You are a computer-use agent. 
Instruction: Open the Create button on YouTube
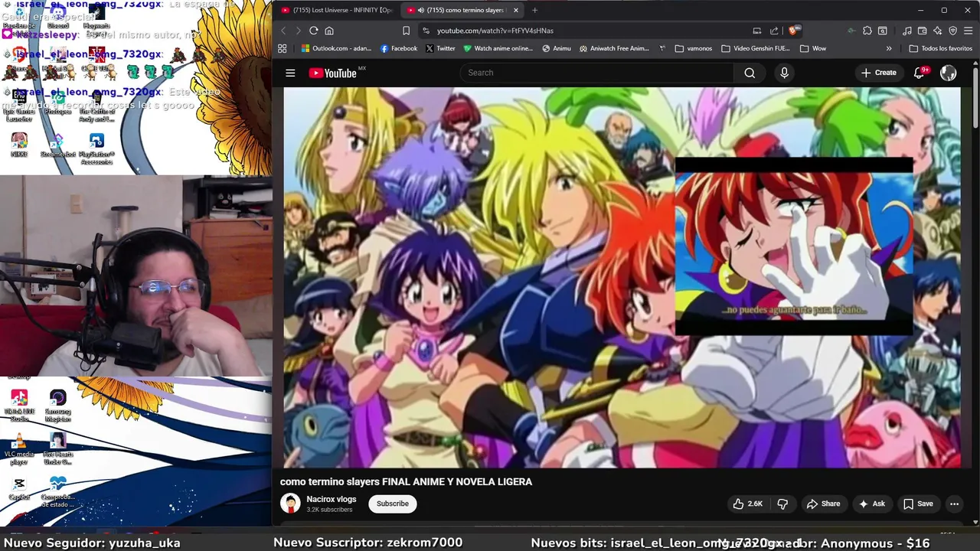point(878,73)
